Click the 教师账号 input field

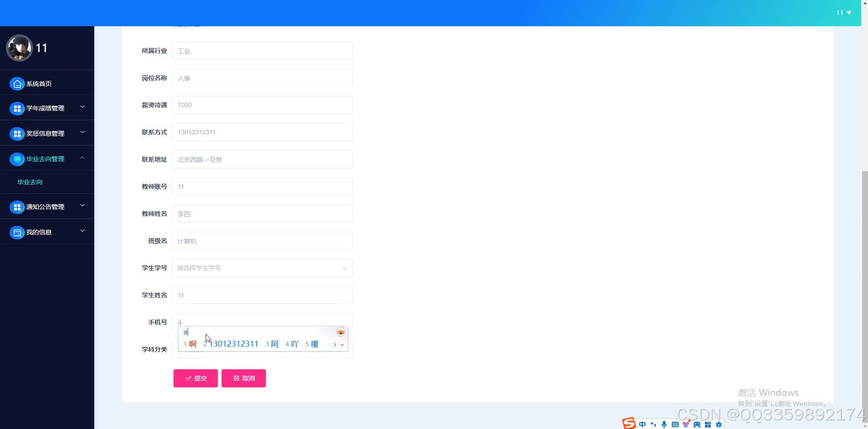pos(262,186)
